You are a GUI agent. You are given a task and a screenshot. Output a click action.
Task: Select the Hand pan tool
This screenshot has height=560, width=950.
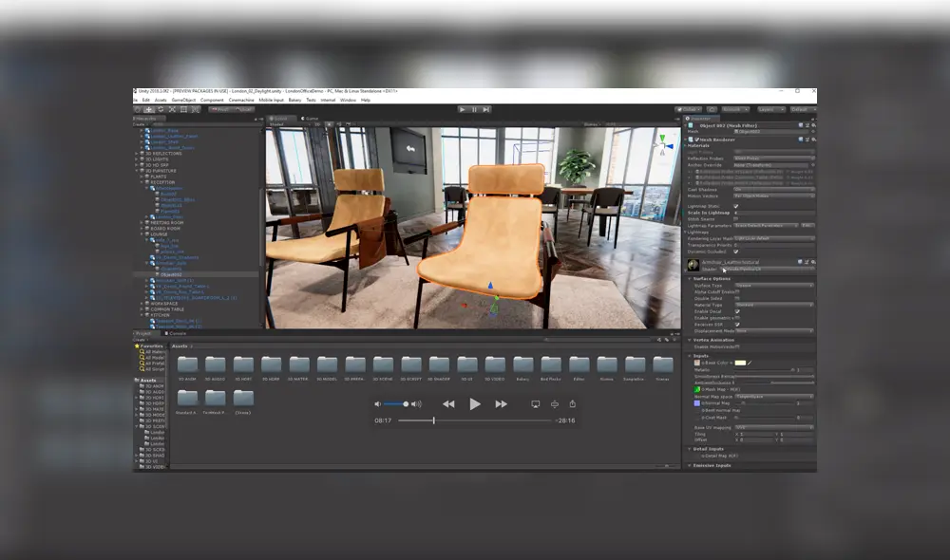pos(137,108)
